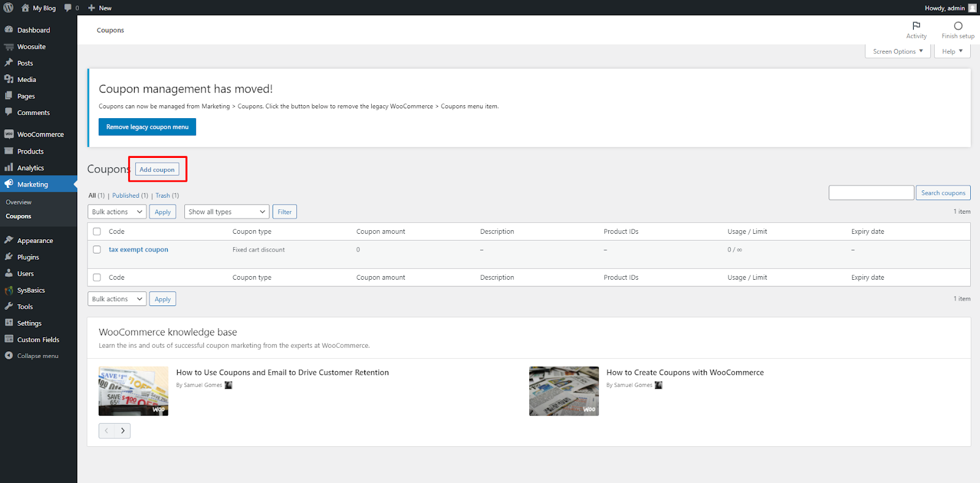The image size is (980, 483).
Task: Click the Tools wrench icon
Action: [9, 306]
